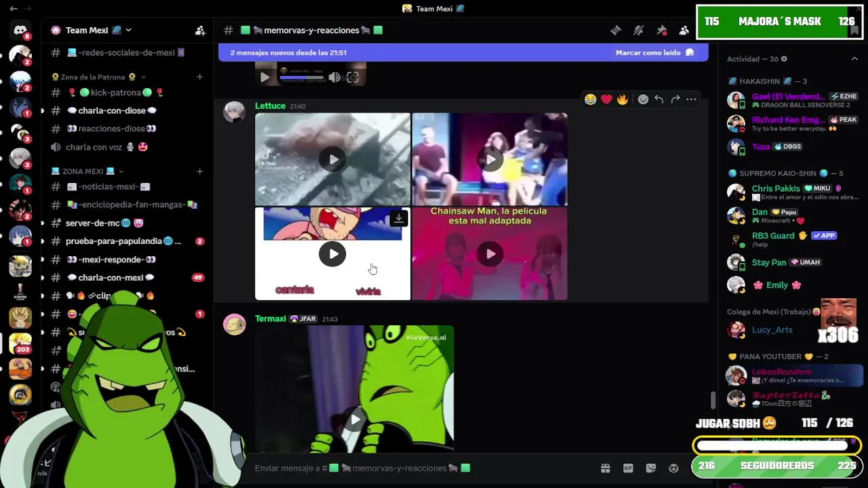Image resolution: width=868 pixels, height=488 pixels.
Task: Open the GIF picker
Action: 628,468
